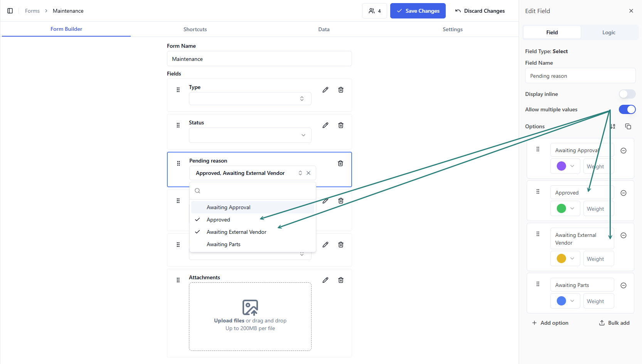Switch to the Logic tab

[609, 32]
